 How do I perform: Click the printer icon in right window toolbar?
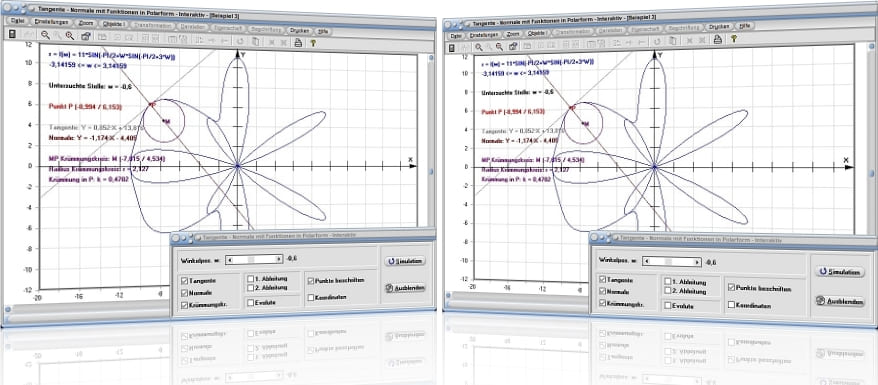tap(717, 39)
